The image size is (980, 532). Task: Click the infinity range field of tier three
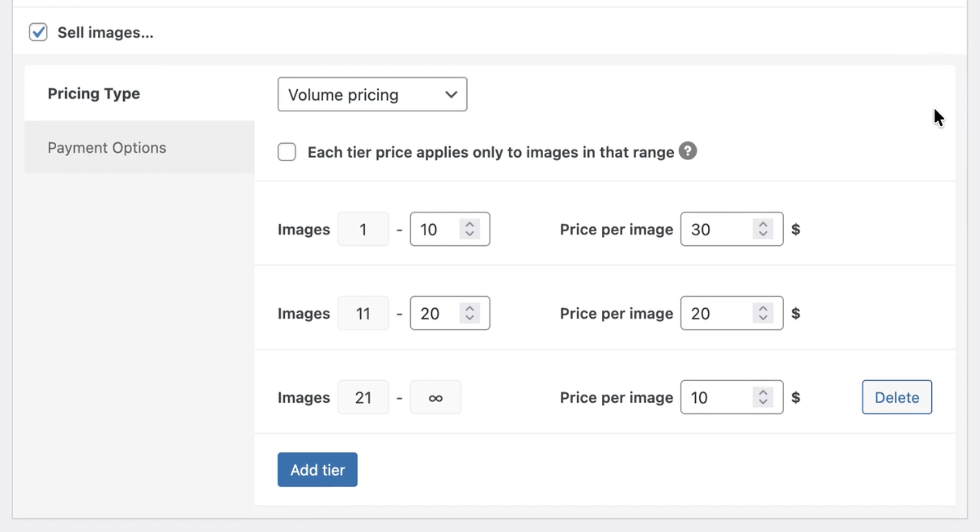click(435, 397)
